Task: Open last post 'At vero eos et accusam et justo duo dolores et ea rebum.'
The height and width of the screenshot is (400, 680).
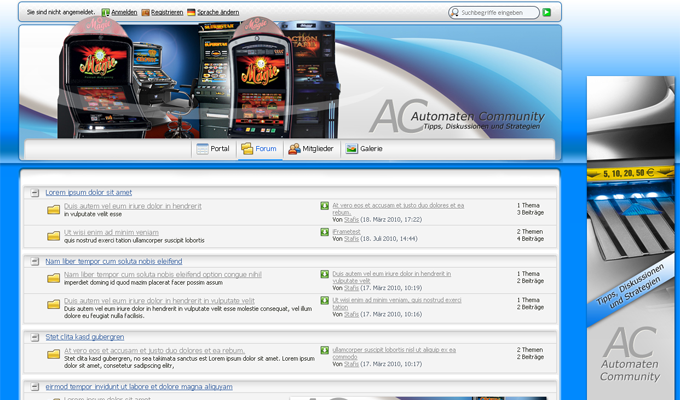Action: (x=398, y=209)
